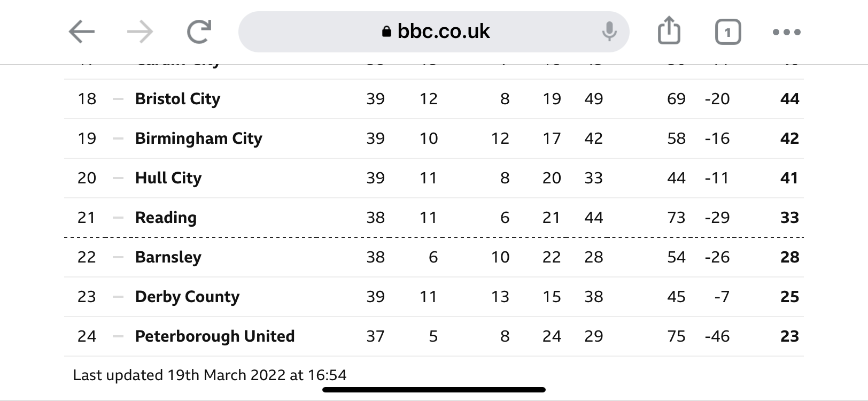Open the Birmingham City team link
This screenshot has width=868, height=401.
(x=199, y=138)
